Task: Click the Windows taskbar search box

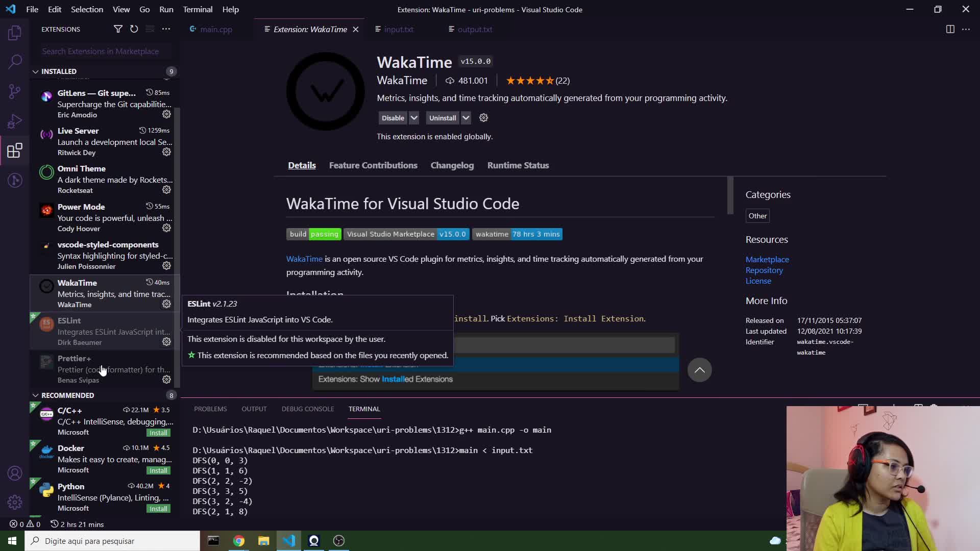Action: point(112,541)
